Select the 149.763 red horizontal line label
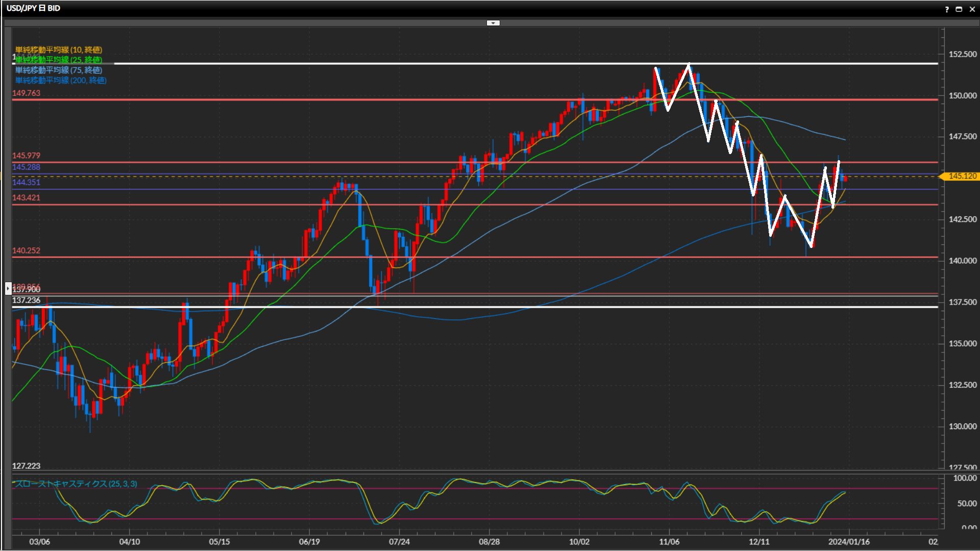The image size is (980, 551). point(26,93)
